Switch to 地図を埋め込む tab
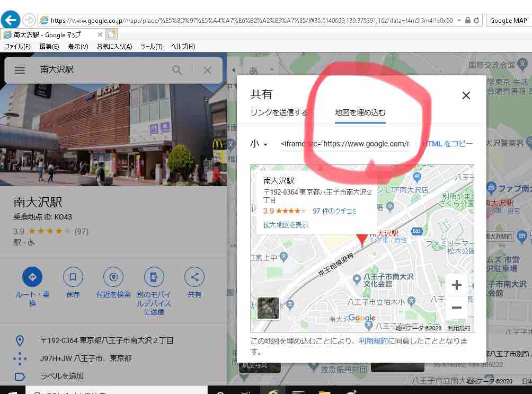 coord(360,112)
